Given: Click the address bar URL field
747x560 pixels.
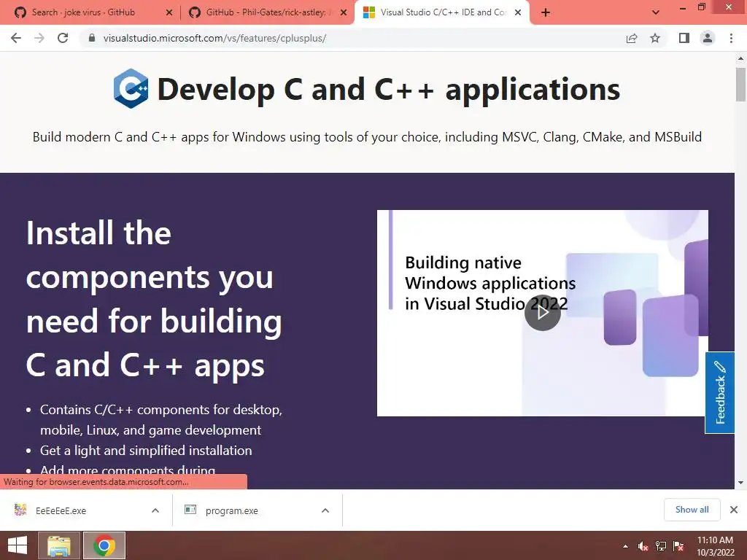Looking at the screenshot, I should 357,38.
